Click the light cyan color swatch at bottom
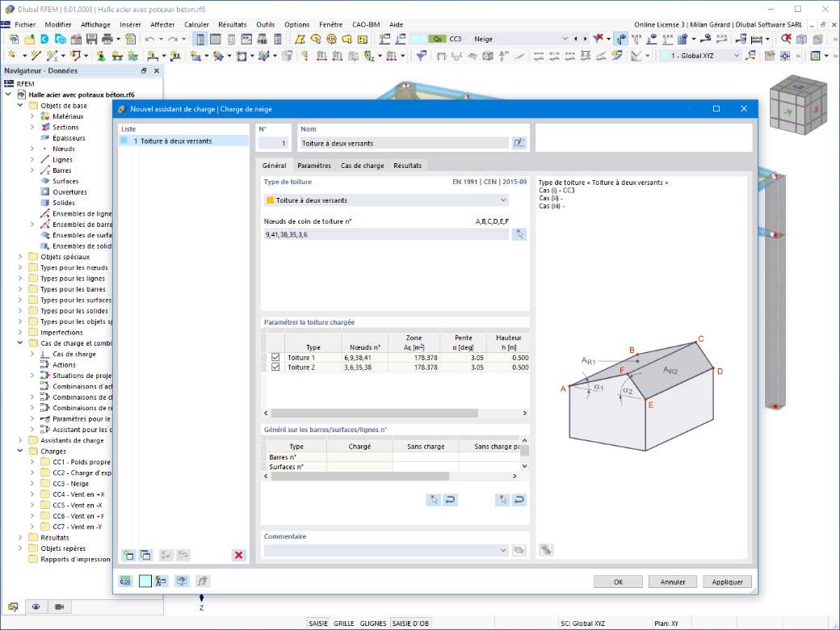This screenshot has height=630, width=840. [x=145, y=582]
